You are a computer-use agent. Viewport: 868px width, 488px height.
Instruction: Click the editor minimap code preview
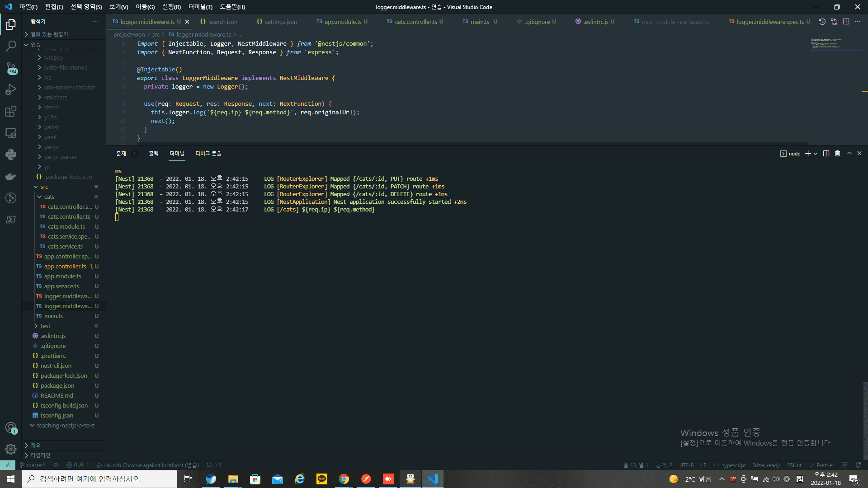pos(826,44)
